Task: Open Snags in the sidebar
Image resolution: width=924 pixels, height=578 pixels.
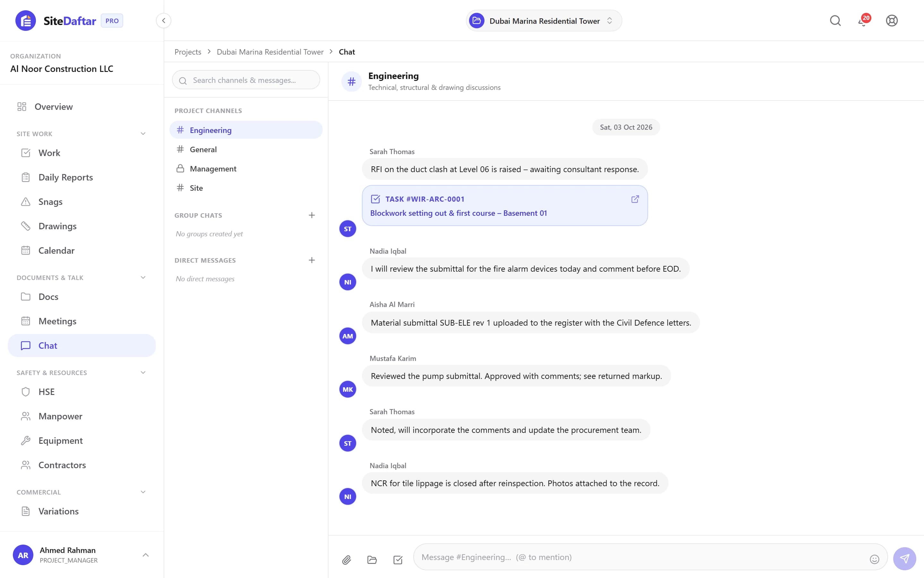Action: pyautogui.click(x=82, y=202)
